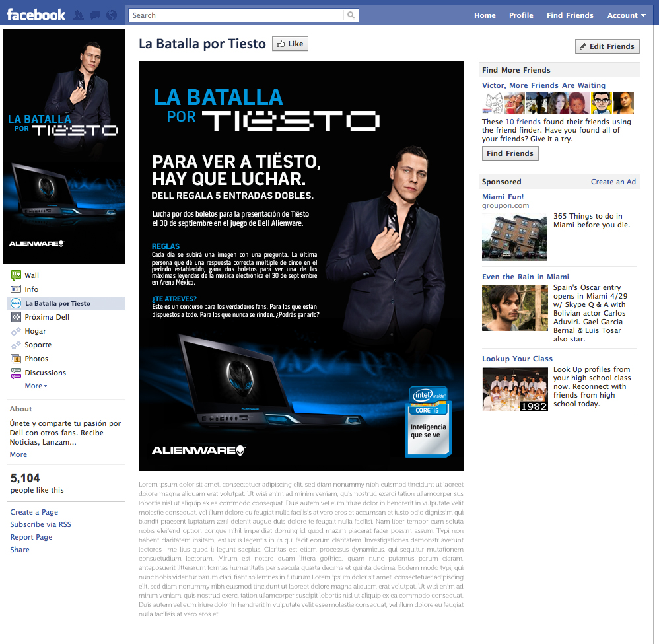659x644 pixels.
Task: Click the 'About' heading in sidebar
Action: [x=20, y=409]
